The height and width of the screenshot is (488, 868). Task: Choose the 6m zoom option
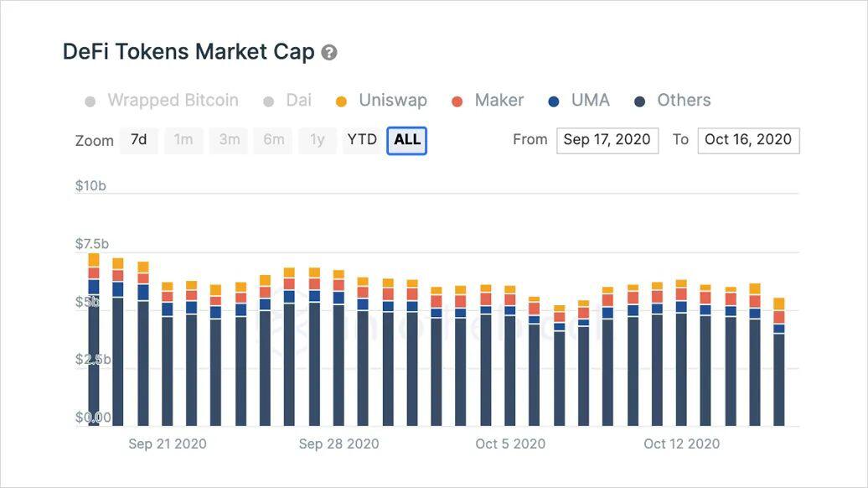(x=273, y=140)
